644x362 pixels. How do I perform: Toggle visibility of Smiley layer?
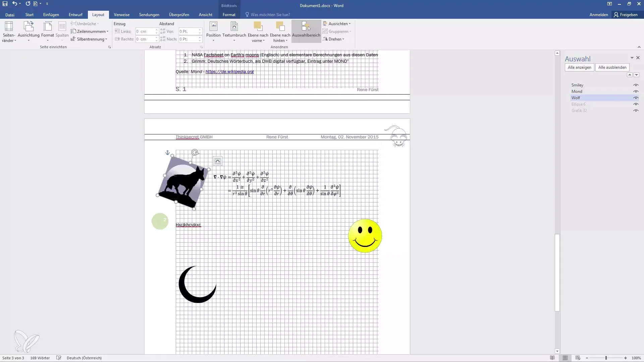click(x=636, y=85)
